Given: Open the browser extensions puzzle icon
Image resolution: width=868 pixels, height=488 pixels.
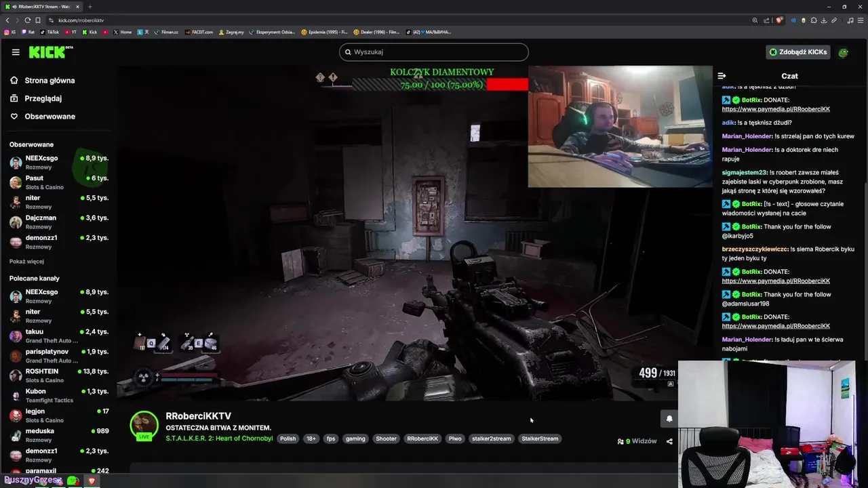Looking at the screenshot, I should [814, 20].
